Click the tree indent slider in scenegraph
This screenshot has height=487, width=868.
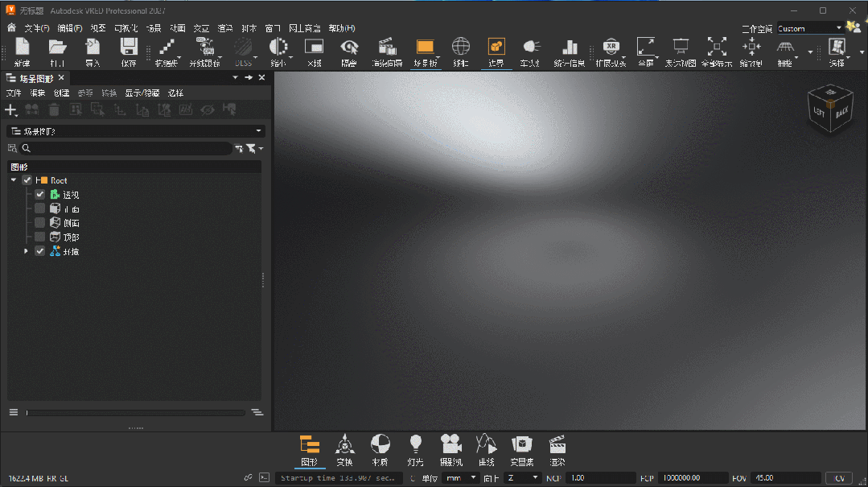pos(135,412)
